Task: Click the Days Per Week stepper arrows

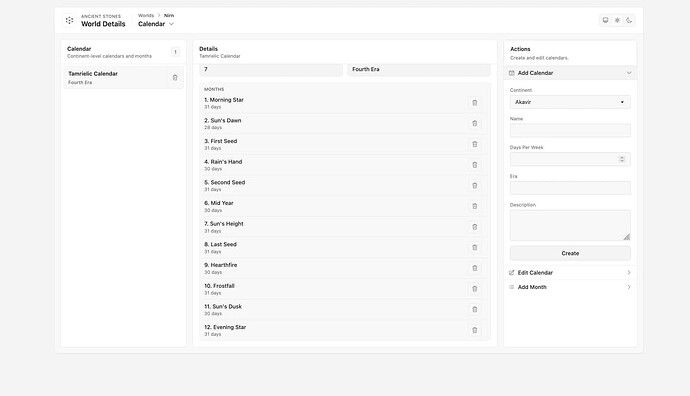Action: tap(622, 159)
